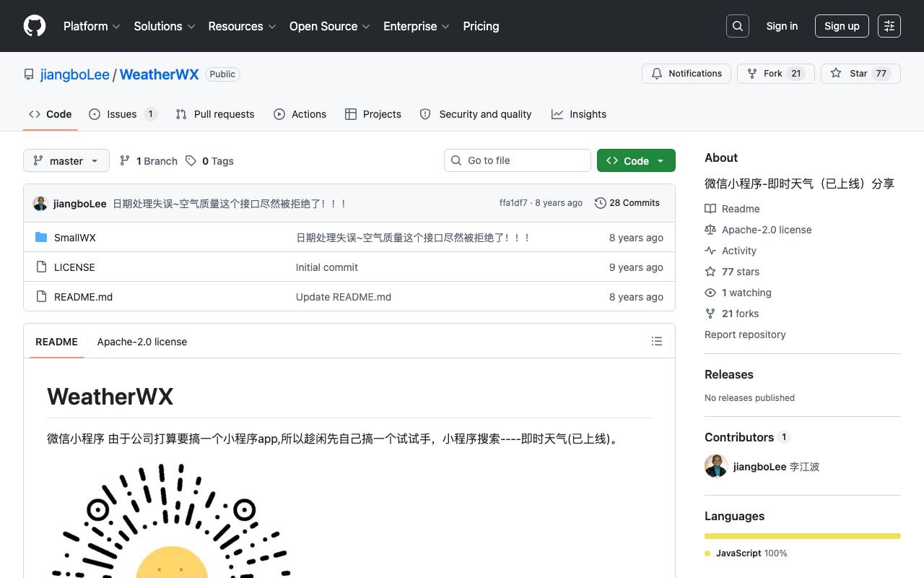Open the Contributors heading link
The image size is (924, 578).
(747, 437)
